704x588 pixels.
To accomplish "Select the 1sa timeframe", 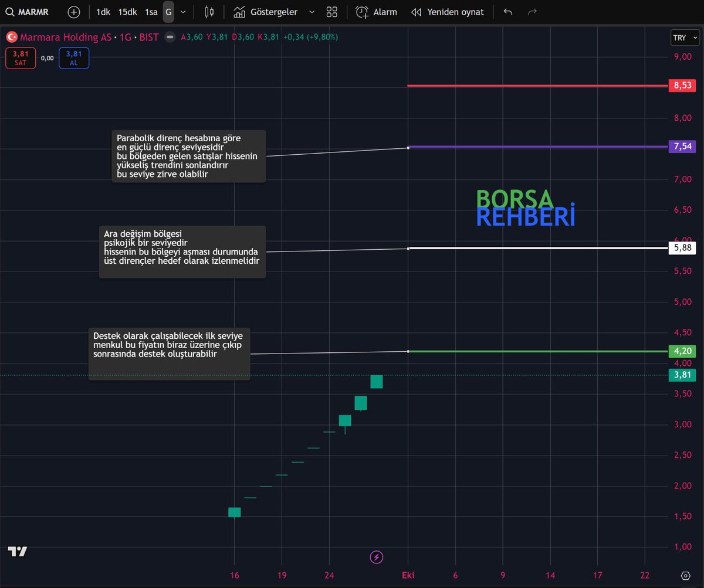I will [151, 12].
